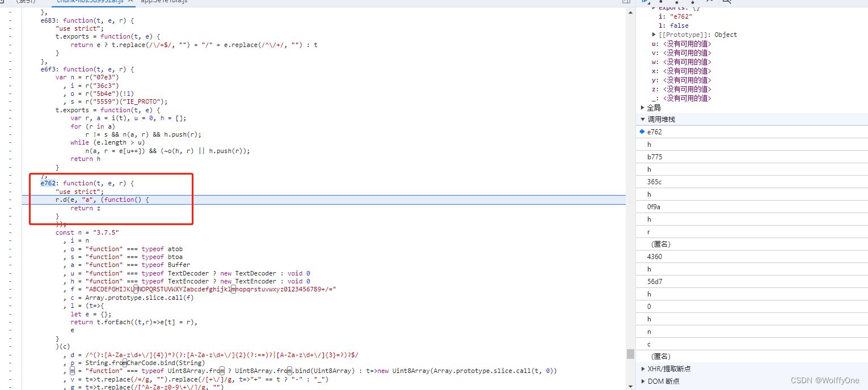Select the n call stack frame

coord(752,331)
